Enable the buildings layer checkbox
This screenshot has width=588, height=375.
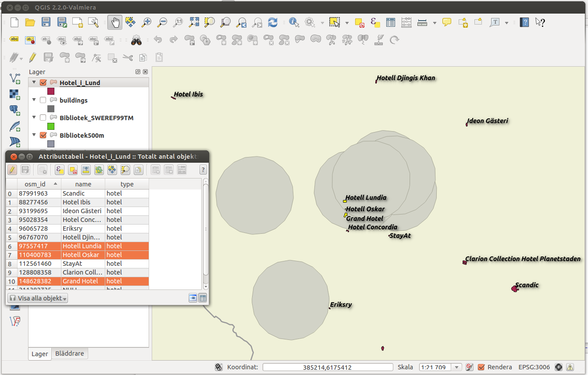pos(43,100)
